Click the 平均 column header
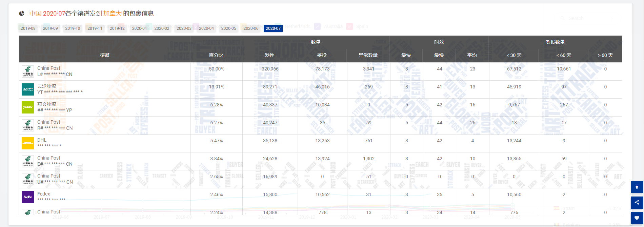The width and height of the screenshot is (644, 227). [472, 55]
